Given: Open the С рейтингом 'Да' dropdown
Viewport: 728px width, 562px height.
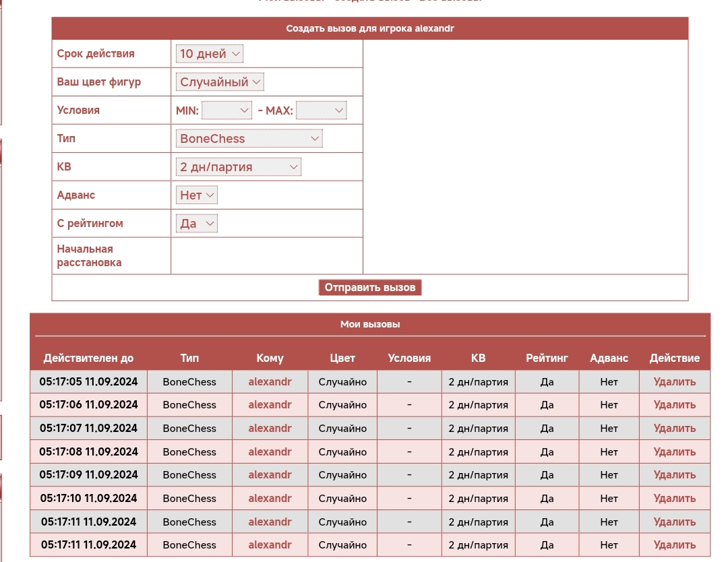Looking at the screenshot, I should 196,223.
